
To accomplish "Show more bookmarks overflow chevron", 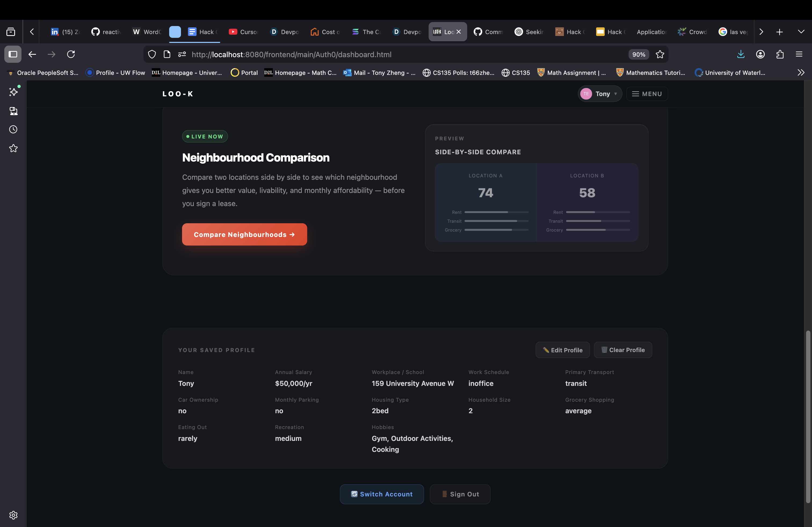I will pos(801,73).
